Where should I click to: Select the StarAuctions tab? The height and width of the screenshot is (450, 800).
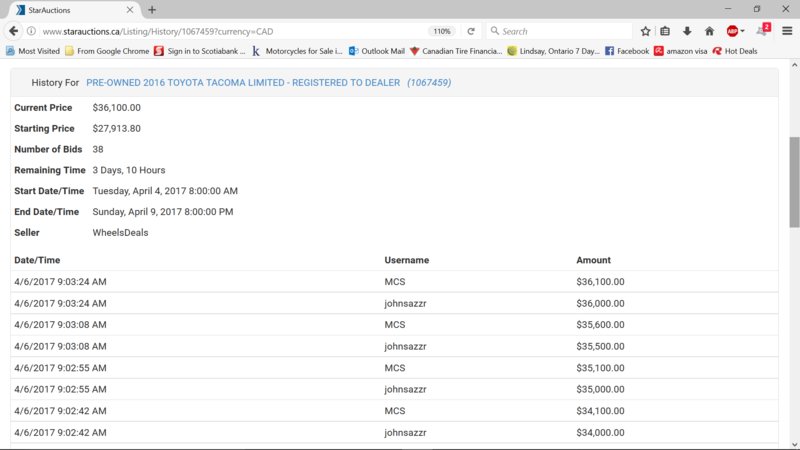click(74, 10)
